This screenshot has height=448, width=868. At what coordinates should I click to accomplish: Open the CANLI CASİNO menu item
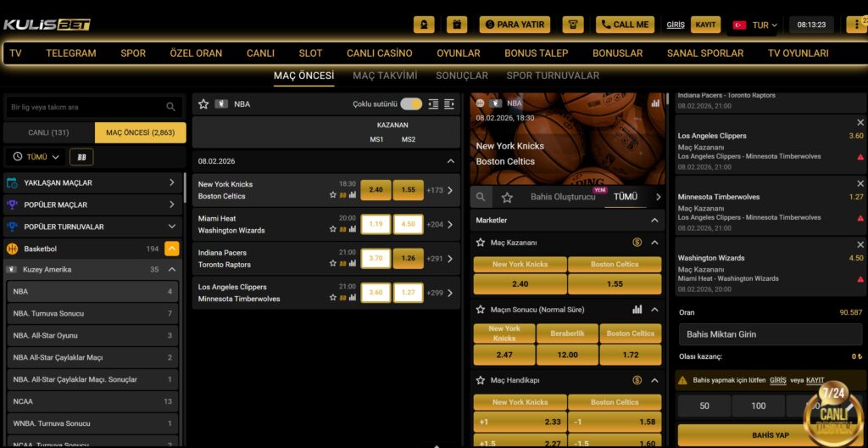pyautogui.click(x=379, y=53)
